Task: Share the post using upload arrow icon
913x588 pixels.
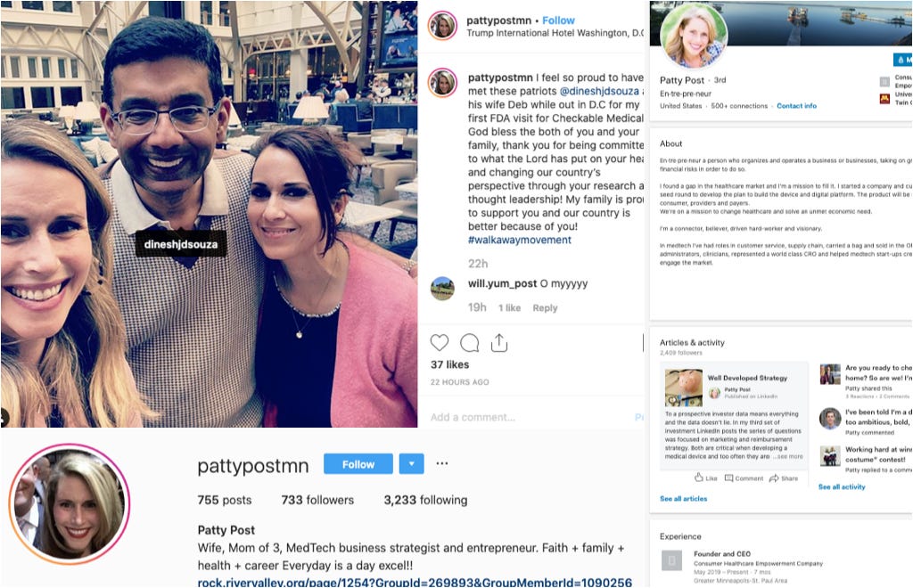Action: (x=499, y=343)
